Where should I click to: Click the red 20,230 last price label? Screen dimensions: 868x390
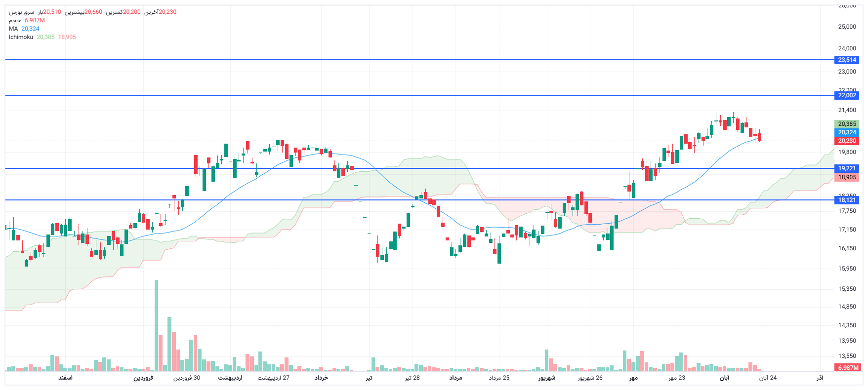pyautogui.click(x=847, y=141)
